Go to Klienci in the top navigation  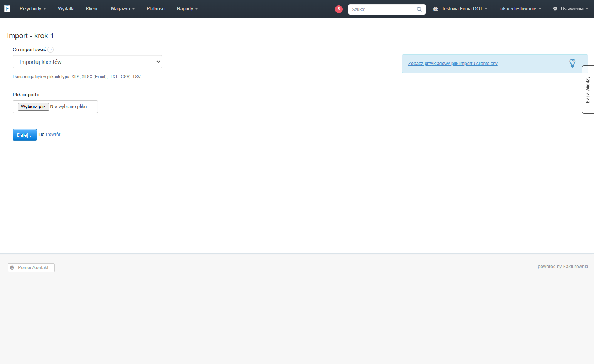(93, 9)
